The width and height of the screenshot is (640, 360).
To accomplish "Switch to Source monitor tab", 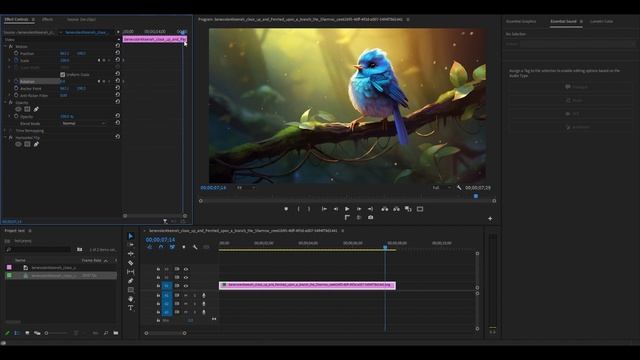I will 81,19.
